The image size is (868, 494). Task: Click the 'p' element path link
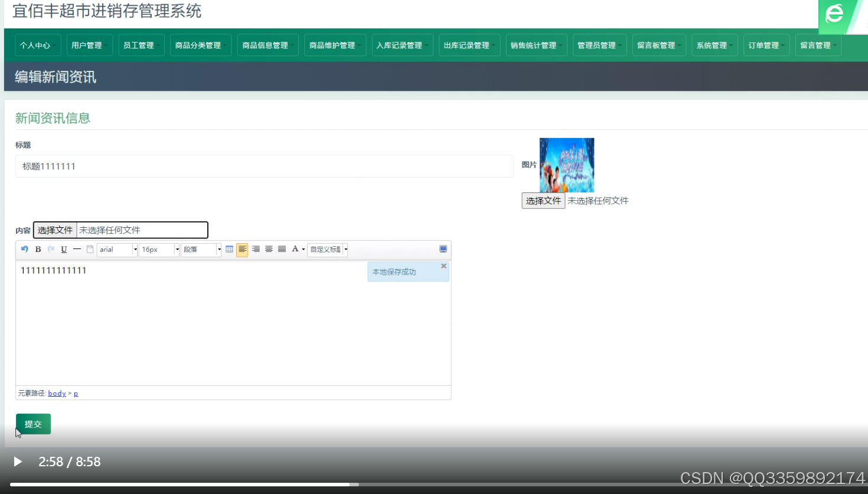click(x=76, y=393)
